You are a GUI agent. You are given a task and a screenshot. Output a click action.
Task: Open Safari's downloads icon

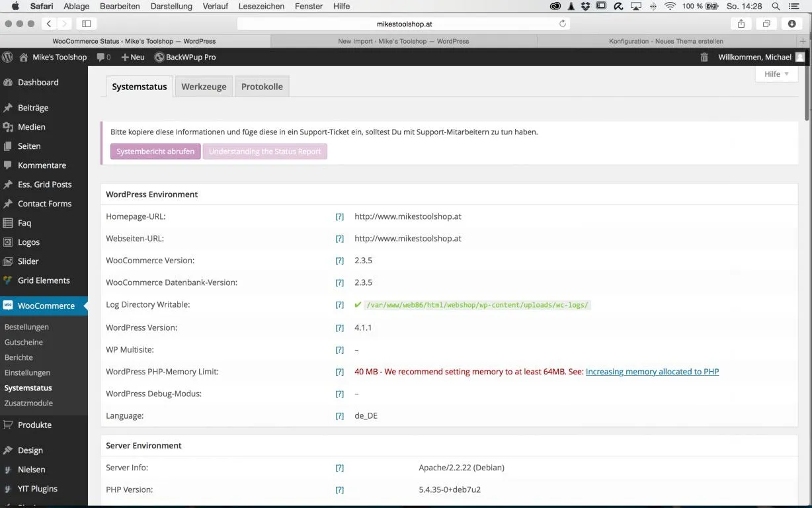792,23
